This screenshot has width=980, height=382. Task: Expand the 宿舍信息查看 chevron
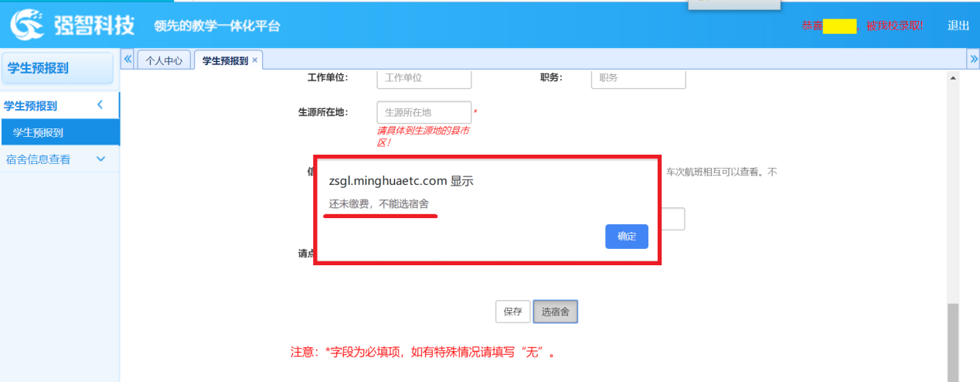point(100,159)
